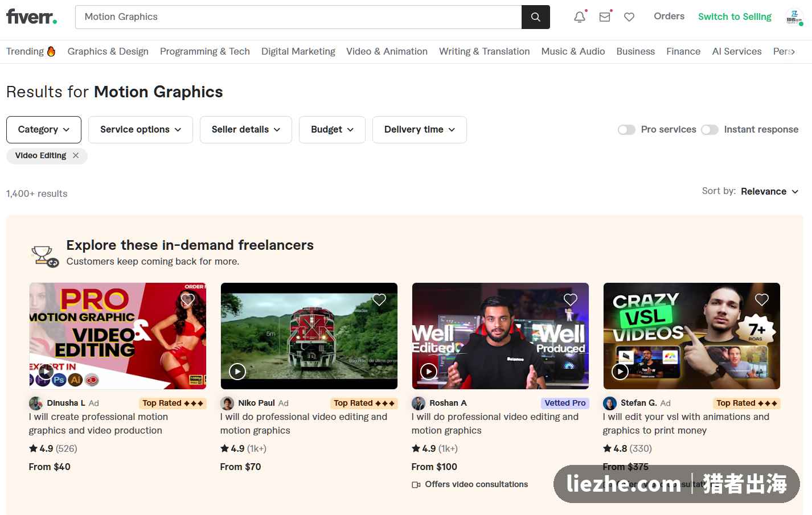Expand Service options dropdown
This screenshot has height=515, width=812.
pos(141,130)
